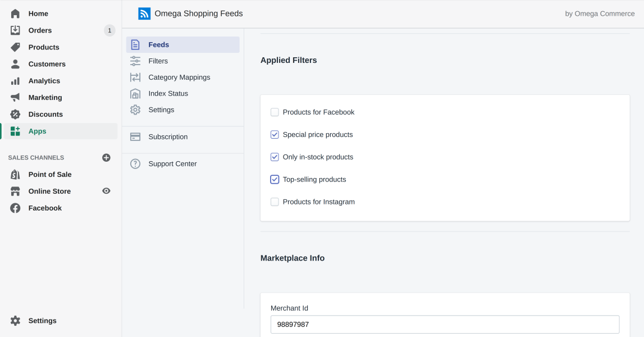Screen dimensions: 644x337
Task: Open the Analytics section
Action: pyautogui.click(x=44, y=81)
